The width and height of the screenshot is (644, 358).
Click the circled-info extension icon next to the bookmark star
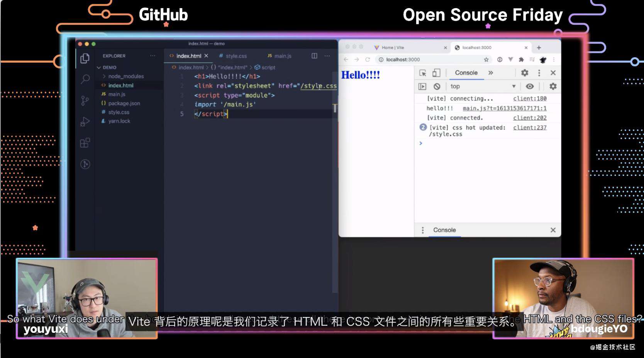[500, 60]
